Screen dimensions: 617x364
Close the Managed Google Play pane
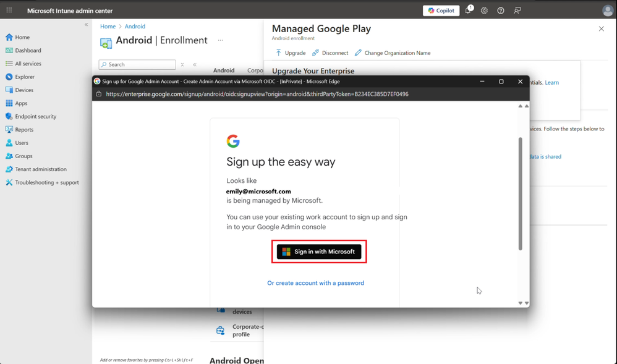(602, 28)
